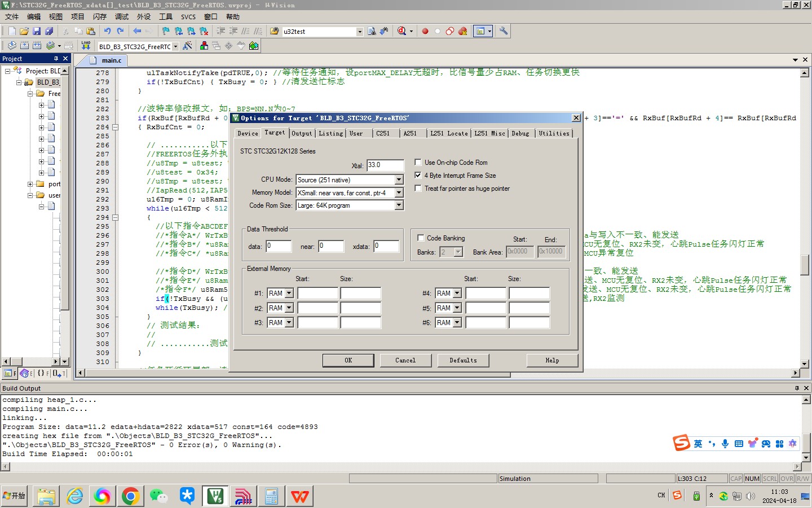Viewport: 812px width, 508px height.
Task: Click the Redo arrow icon
Action: (x=120, y=32)
